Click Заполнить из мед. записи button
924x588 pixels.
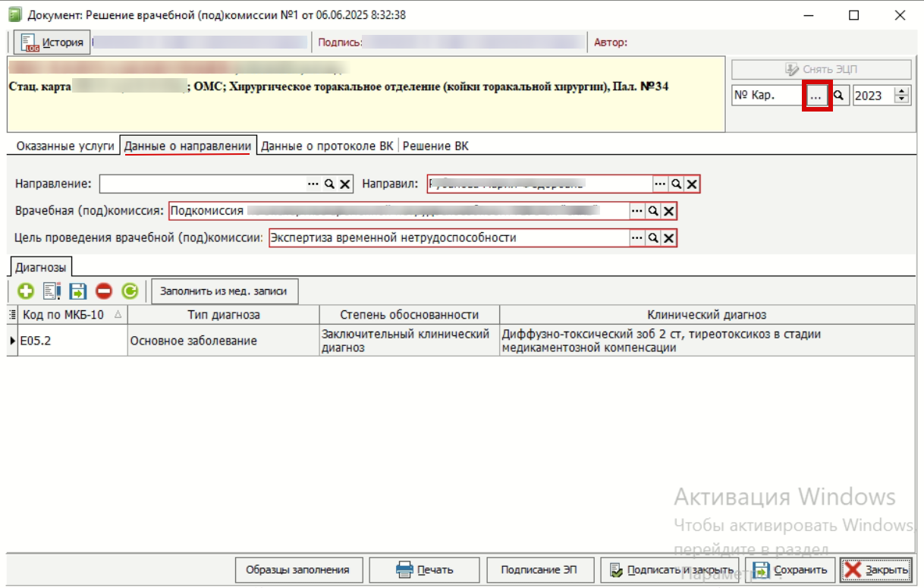tap(225, 291)
